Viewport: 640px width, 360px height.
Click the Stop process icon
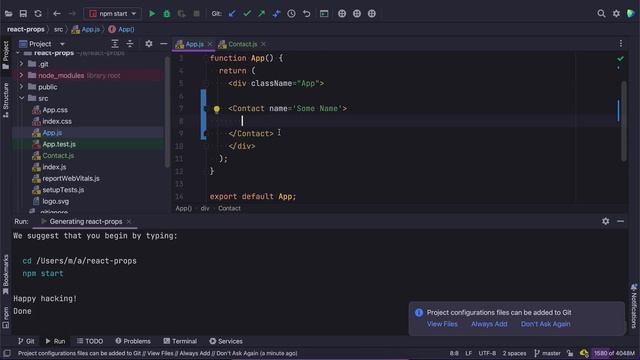196,13
